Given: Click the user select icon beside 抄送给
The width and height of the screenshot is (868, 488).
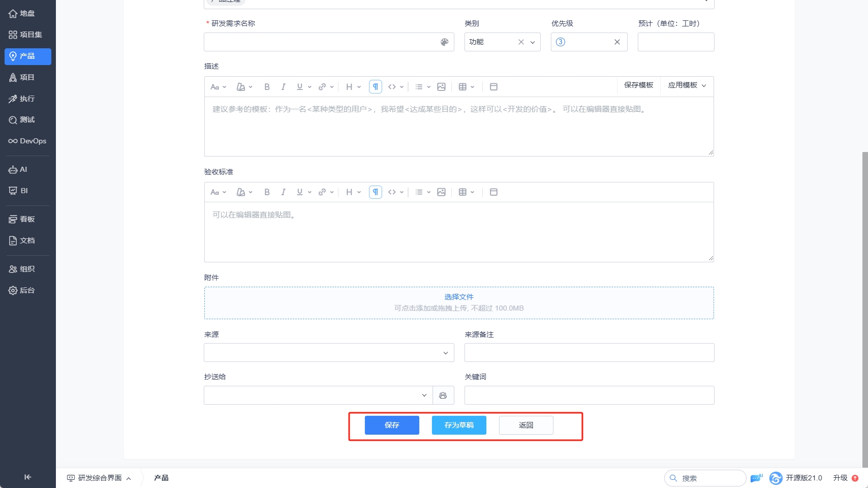Looking at the screenshot, I should pyautogui.click(x=443, y=395).
